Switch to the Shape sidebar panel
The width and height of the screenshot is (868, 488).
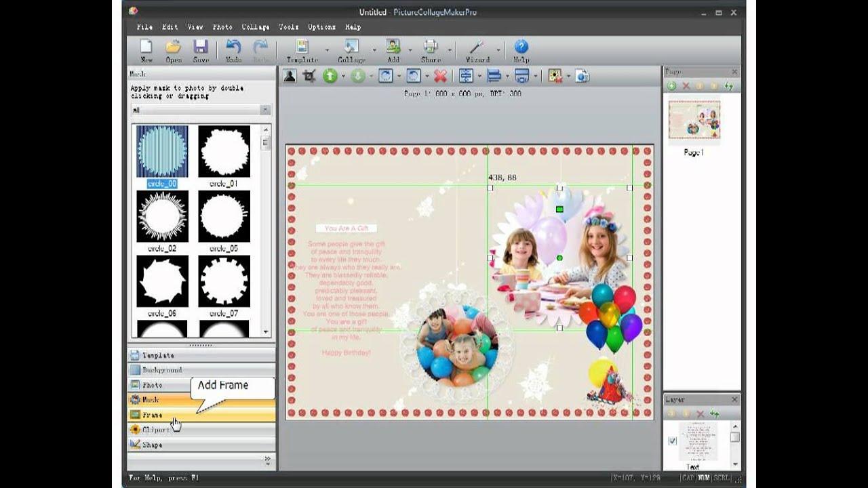click(201, 445)
